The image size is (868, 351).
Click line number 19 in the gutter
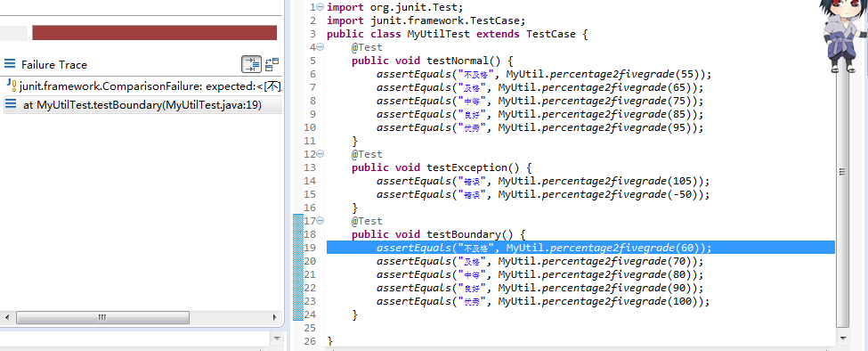[x=310, y=248]
